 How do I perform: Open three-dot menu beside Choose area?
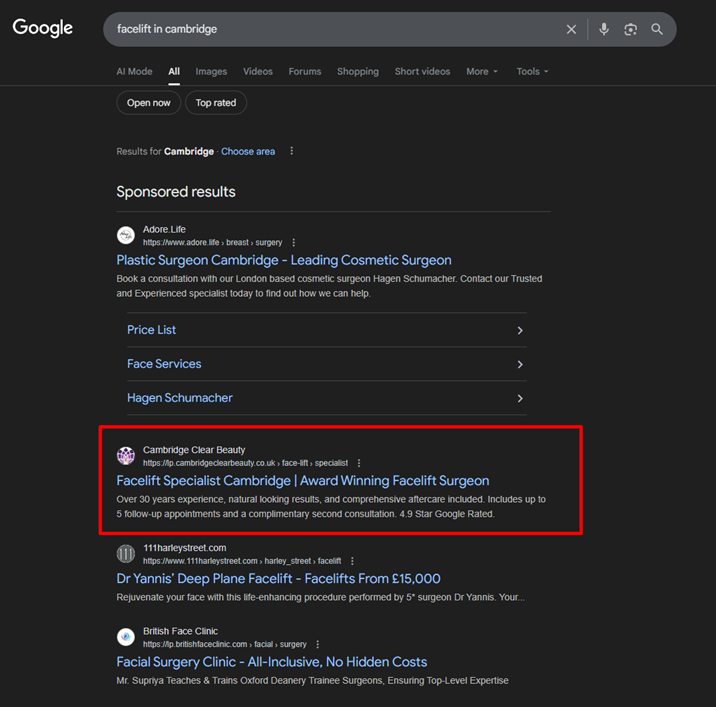292,151
